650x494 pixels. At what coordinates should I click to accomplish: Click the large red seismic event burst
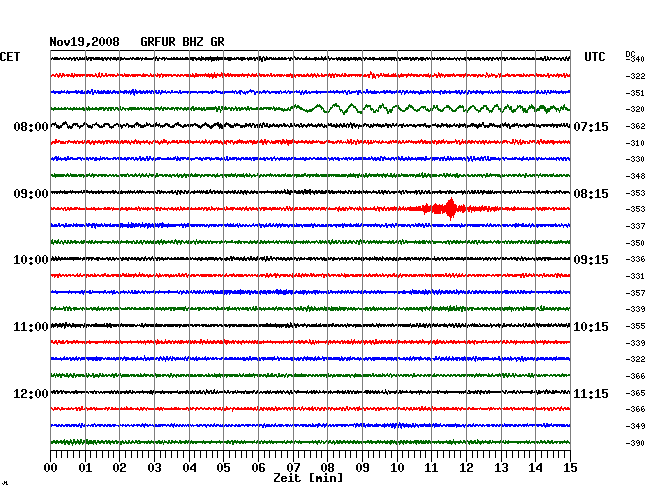[451, 208]
